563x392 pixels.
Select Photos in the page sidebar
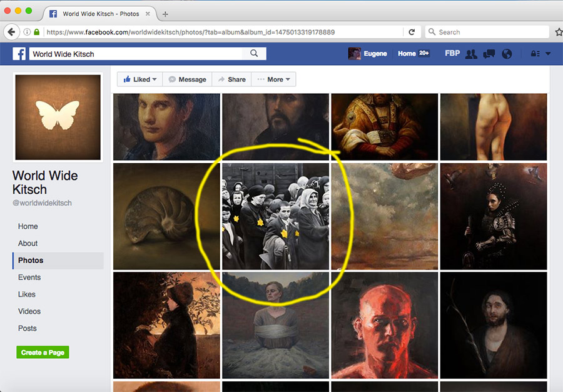pyautogui.click(x=58, y=260)
